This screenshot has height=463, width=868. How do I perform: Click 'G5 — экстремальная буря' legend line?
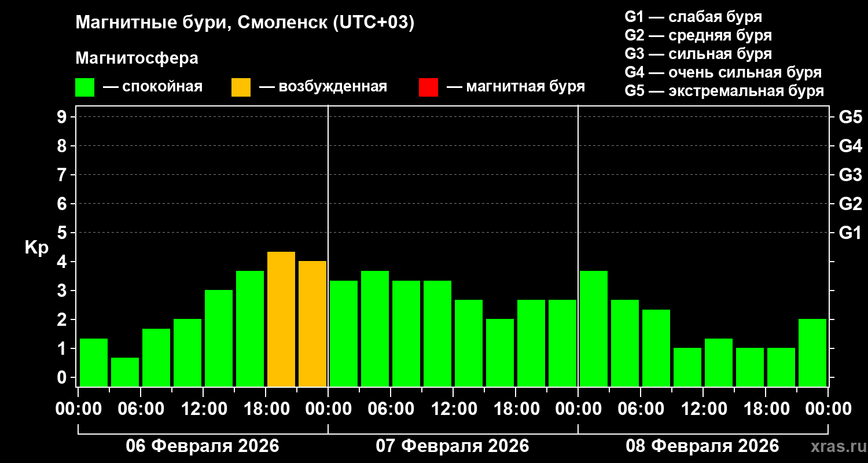[724, 91]
